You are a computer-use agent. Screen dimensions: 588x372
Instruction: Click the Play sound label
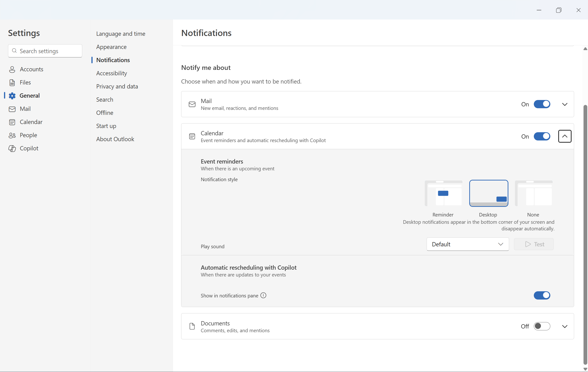(x=212, y=246)
